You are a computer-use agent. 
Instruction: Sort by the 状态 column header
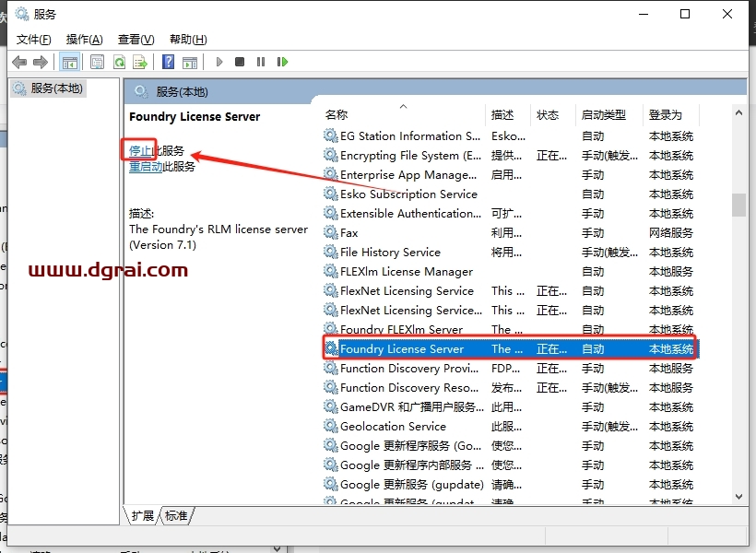coord(553,114)
